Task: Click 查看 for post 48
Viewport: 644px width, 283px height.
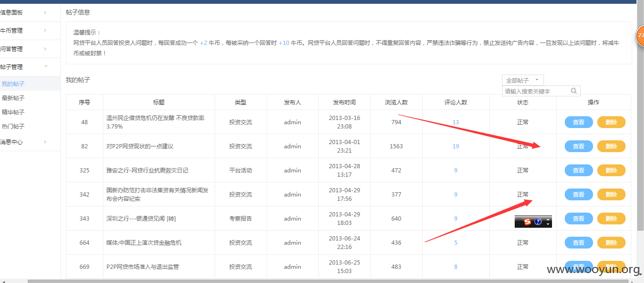Action: [578, 122]
